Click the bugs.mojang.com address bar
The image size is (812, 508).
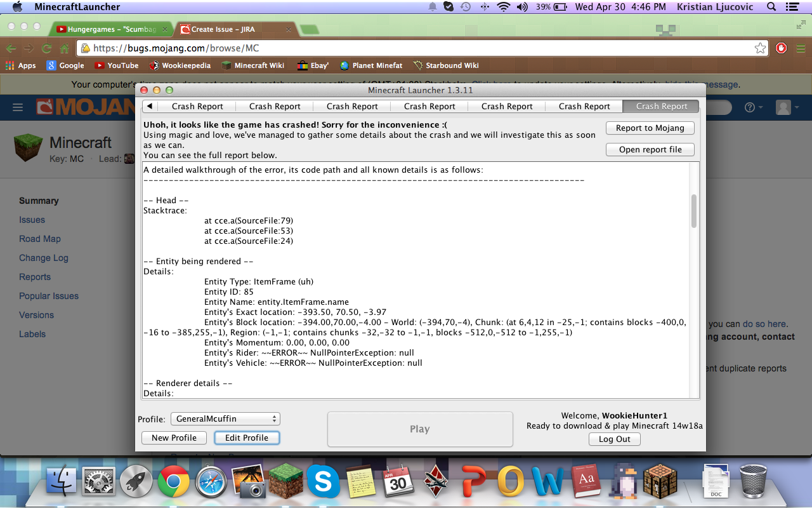pyautogui.click(x=422, y=48)
